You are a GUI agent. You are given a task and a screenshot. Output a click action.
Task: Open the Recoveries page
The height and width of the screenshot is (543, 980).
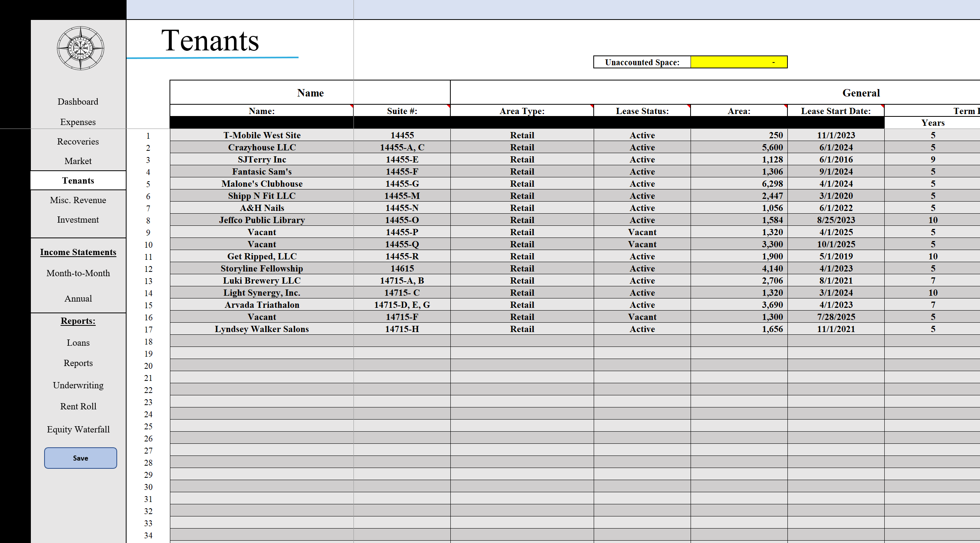pyautogui.click(x=78, y=141)
